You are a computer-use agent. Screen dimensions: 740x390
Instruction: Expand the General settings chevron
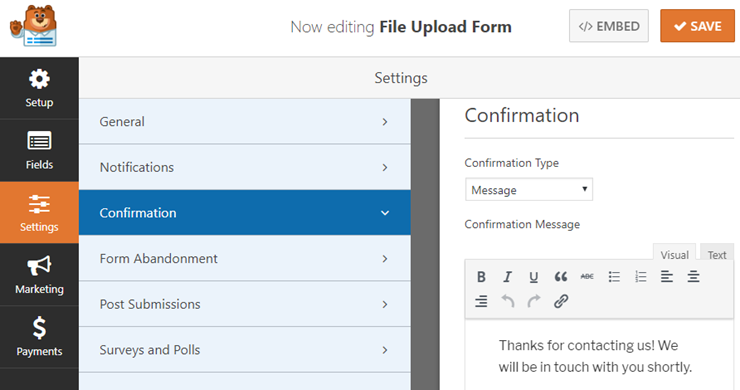385,122
